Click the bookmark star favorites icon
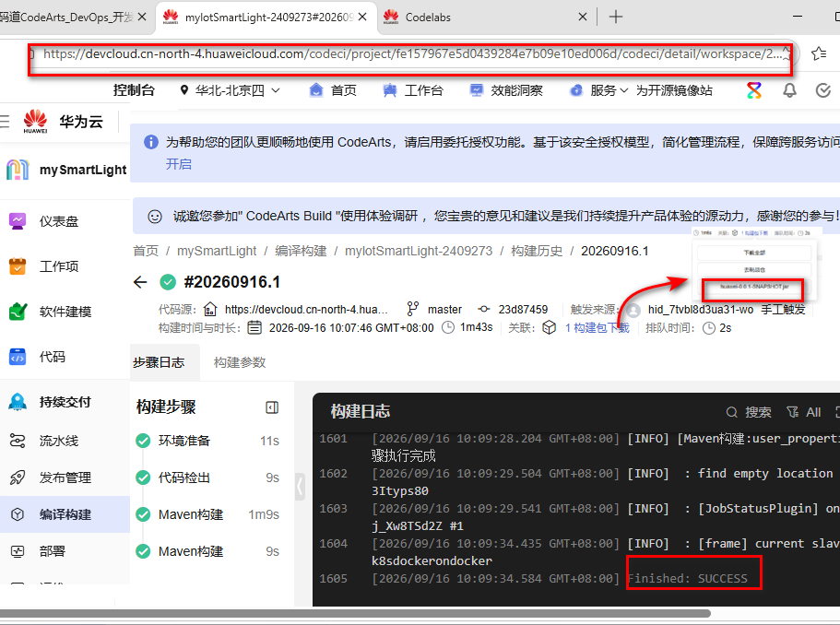Viewport: 840px width, 625px height. pyautogui.click(x=819, y=53)
